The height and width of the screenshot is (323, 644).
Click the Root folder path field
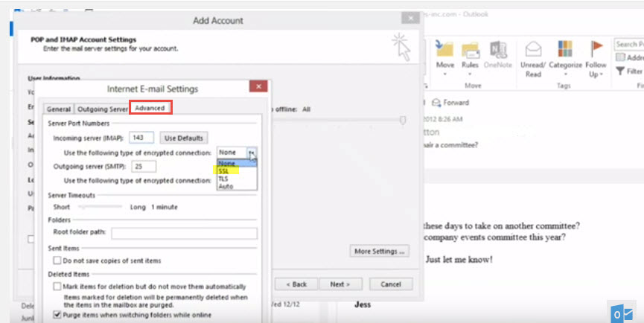(185, 233)
